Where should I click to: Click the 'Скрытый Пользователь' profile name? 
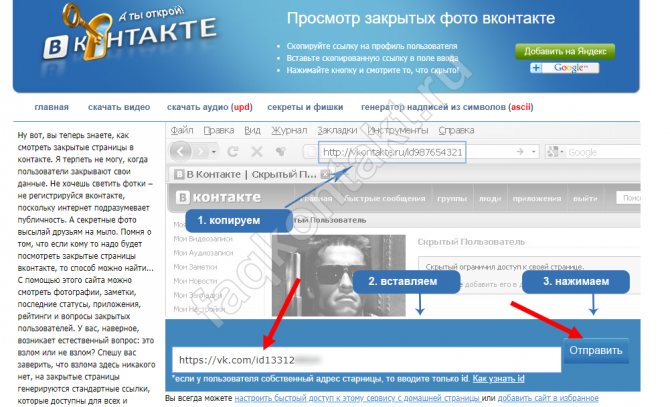[x=471, y=242]
